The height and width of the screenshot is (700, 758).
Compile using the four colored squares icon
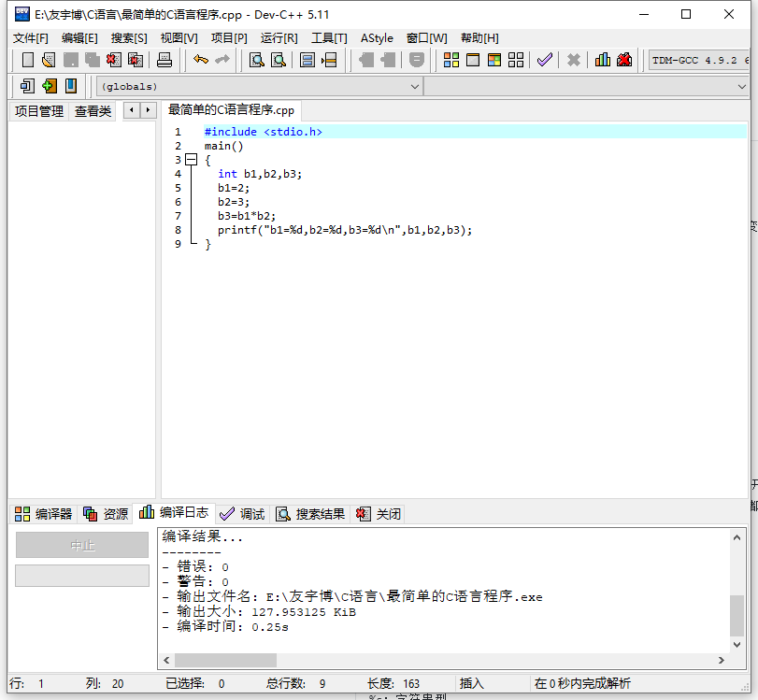click(451, 60)
